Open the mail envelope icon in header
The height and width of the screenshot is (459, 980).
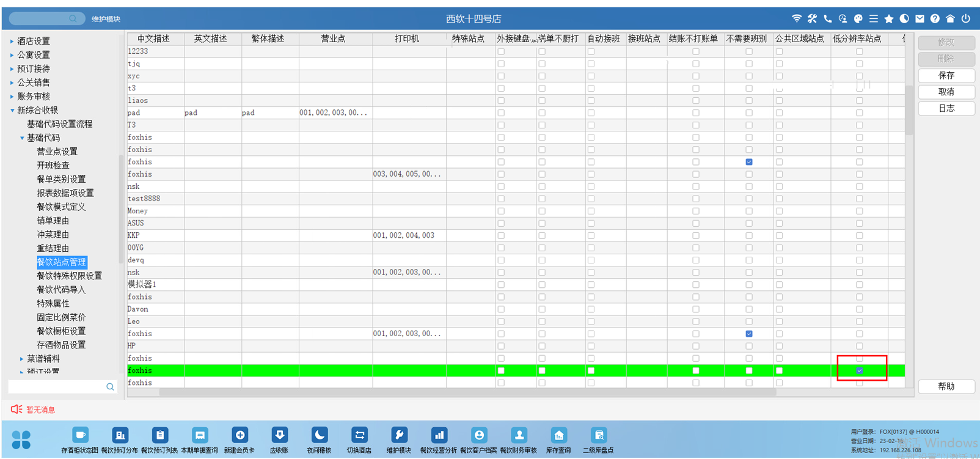point(920,19)
